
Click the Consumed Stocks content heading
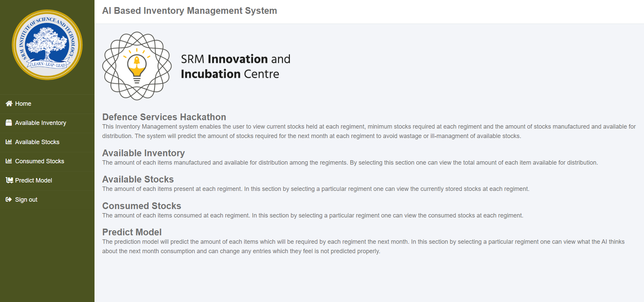(142, 206)
